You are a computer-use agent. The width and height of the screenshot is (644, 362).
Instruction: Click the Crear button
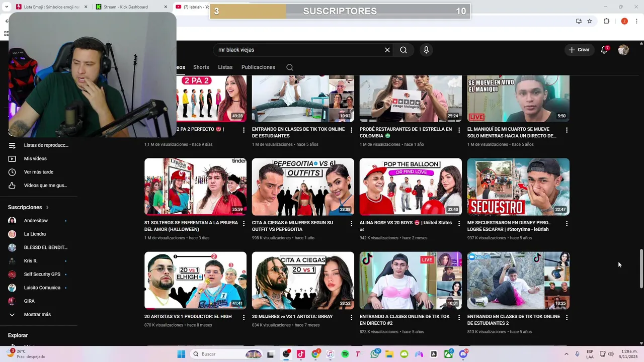pyautogui.click(x=579, y=50)
